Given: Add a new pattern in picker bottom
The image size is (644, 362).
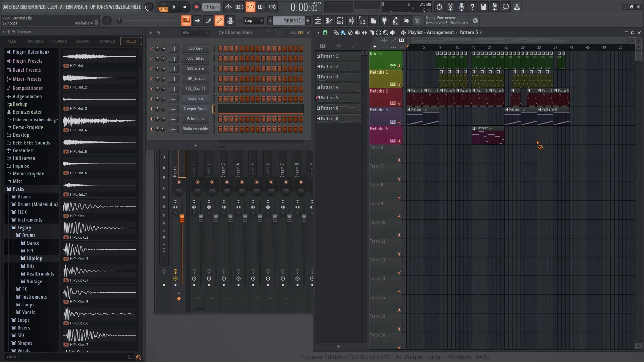Looking at the screenshot, I should 339,346.
